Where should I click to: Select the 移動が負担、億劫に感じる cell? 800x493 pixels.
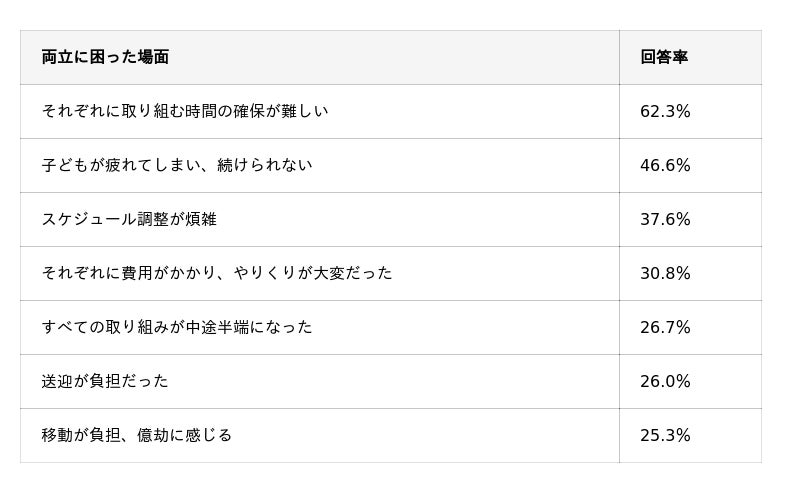(x=137, y=435)
